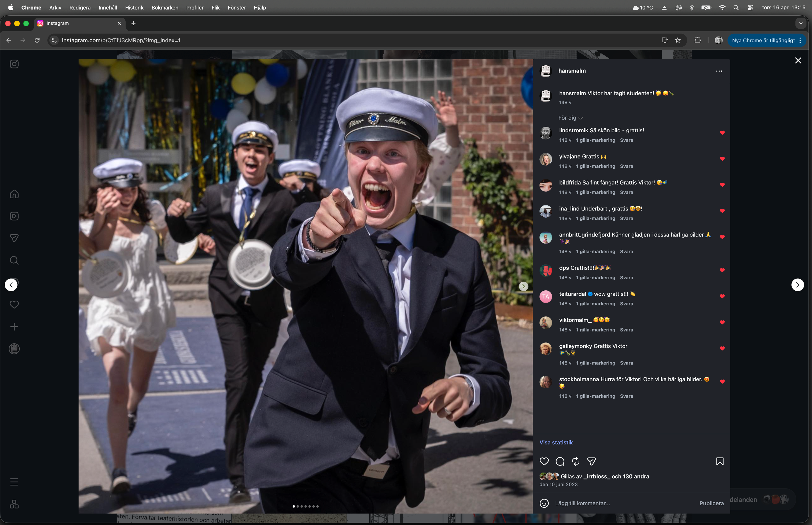Screen dimensions: 812x525
Task: Share post via paper plane icon
Action: tap(591, 461)
